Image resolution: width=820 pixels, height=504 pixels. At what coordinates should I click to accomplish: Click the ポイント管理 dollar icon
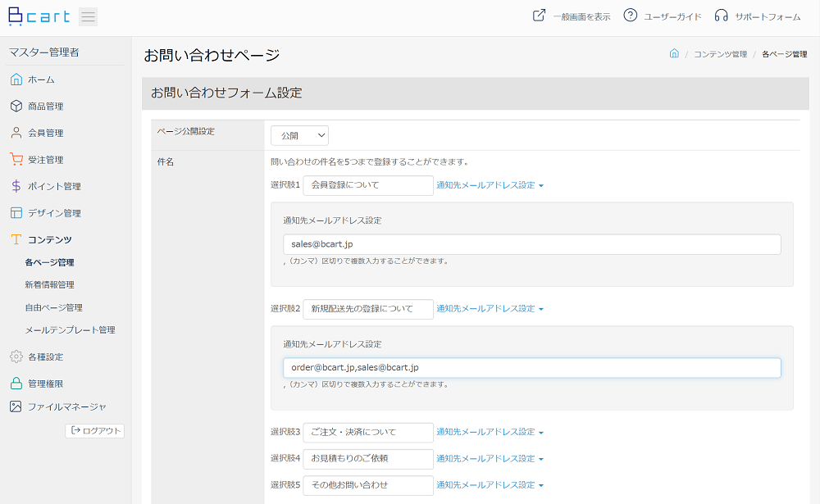click(x=16, y=186)
